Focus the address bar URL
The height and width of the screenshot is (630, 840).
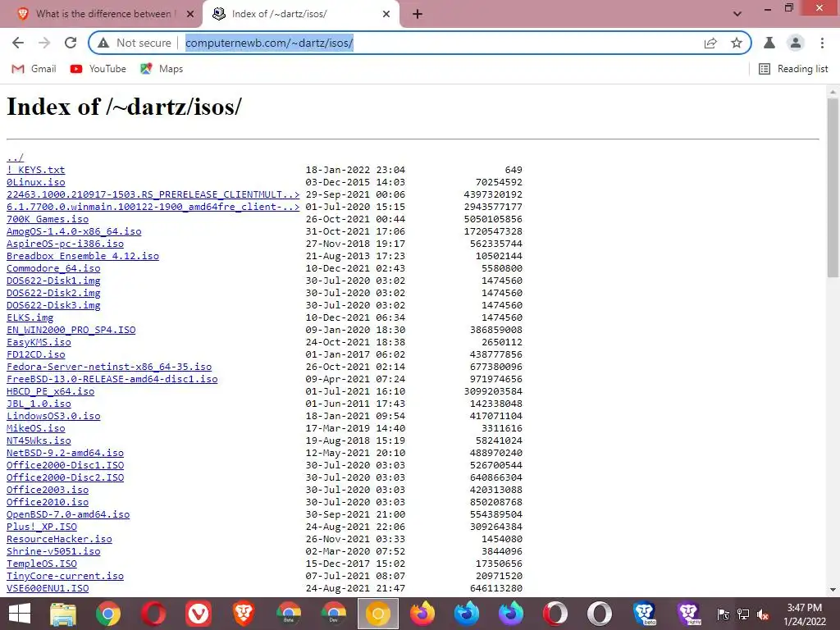(x=269, y=43)
